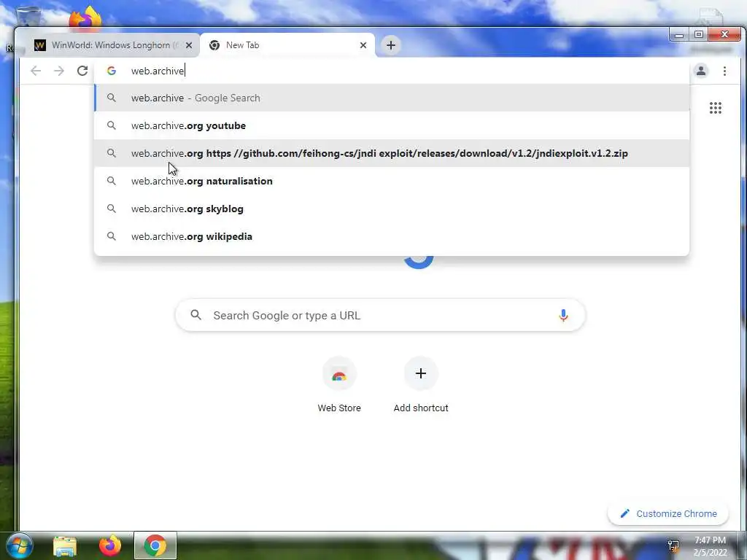Viewport: 747px width, 560px height.
Task: Launch Firefox from the taskbar
Action: (x=110, y=545)
